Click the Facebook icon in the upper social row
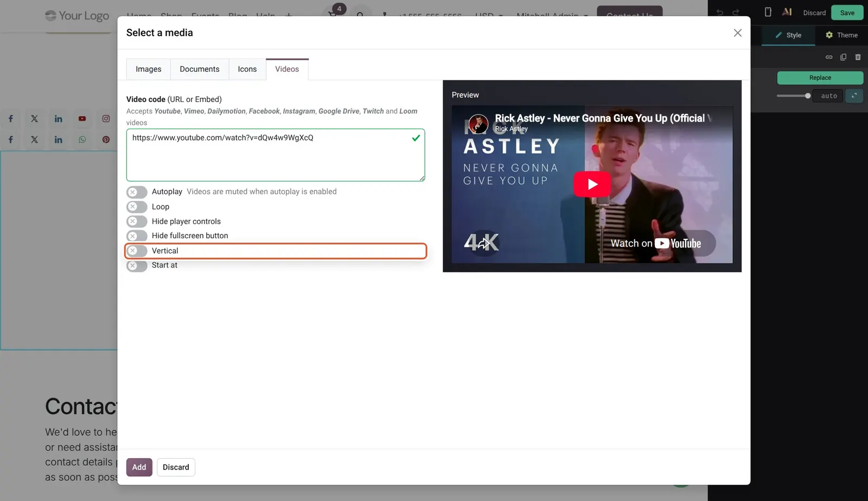 (x=10, y=118)
